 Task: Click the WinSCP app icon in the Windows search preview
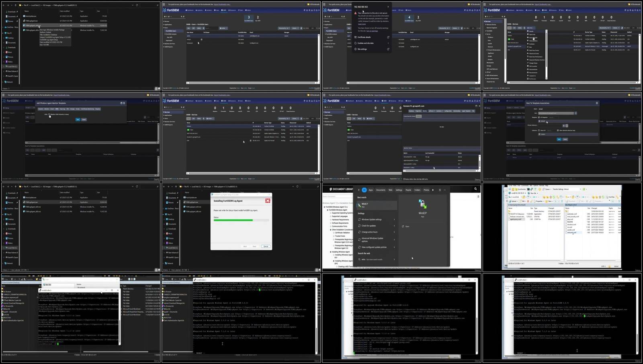pos(422,204)
